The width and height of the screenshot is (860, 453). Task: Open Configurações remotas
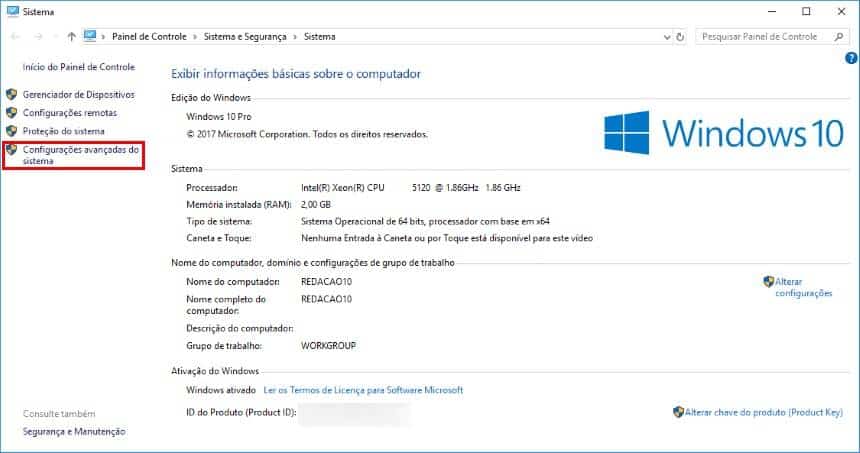pyautogui.click(x=70, y=113)
